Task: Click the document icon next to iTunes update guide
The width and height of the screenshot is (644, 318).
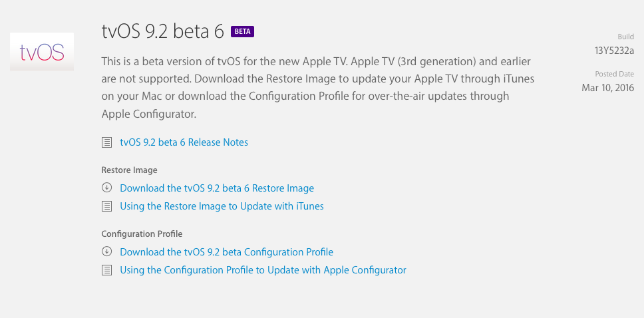Action: point(107,206)
